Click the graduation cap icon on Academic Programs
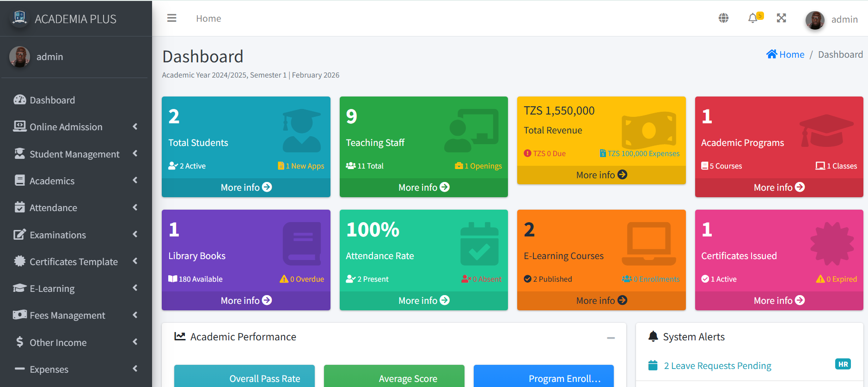Screen dimensions: 868x387 pos(826,131)
